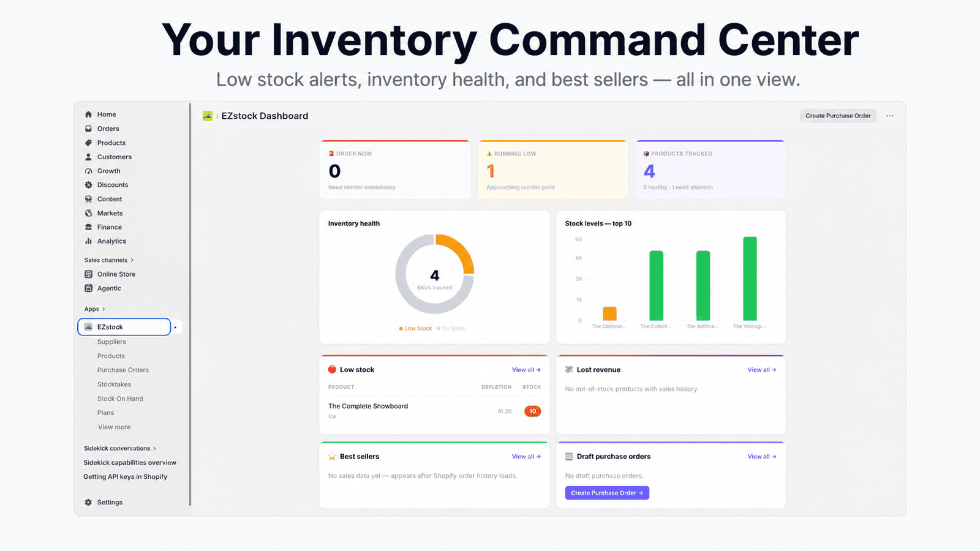Image resolution: width=980 pixels, height=551 pixels.
Task: Open Suppliers under EZstock
Action: pos(111,342)
